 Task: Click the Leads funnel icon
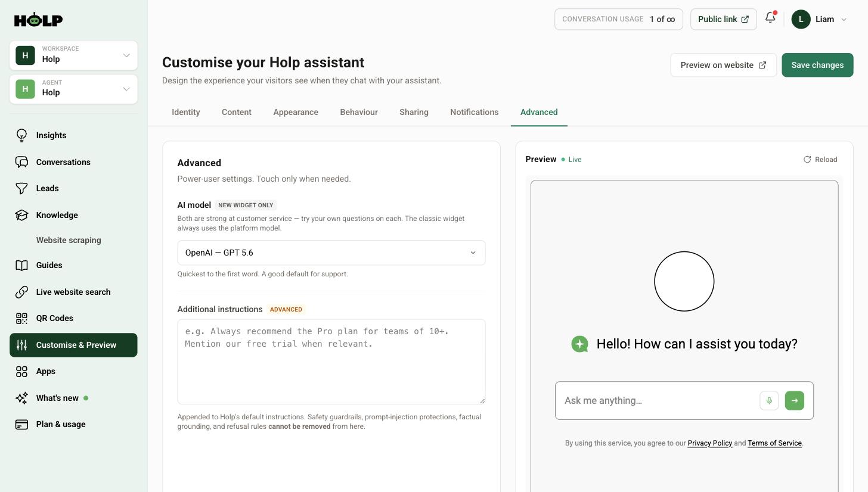coord(21,188)
